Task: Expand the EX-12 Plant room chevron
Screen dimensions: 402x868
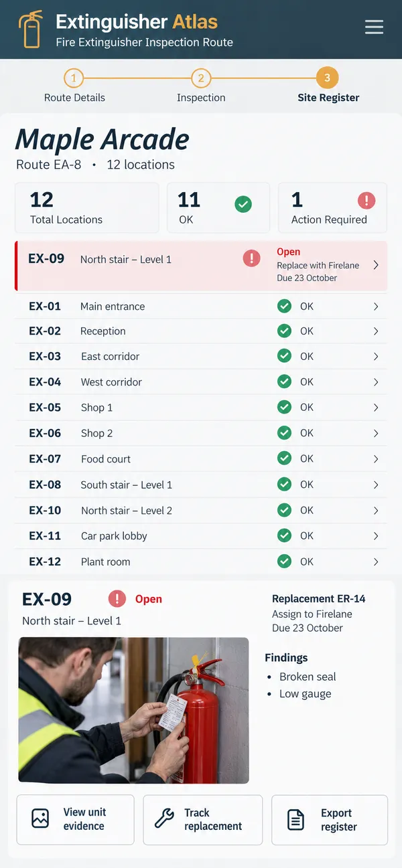Action: click(376, 561)
